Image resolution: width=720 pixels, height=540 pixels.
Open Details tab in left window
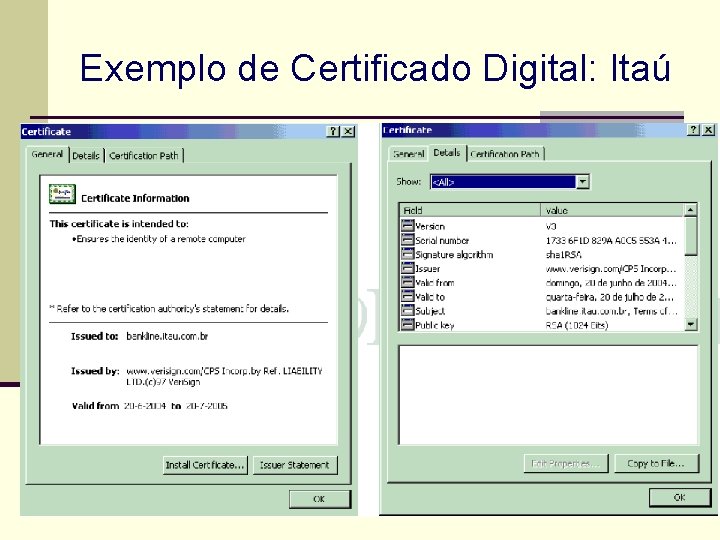click(x=86, y=156)
